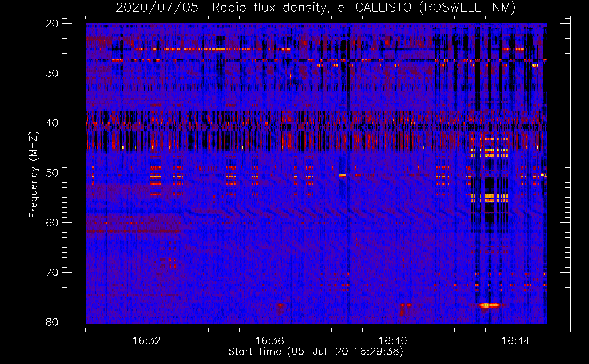Screen dimensions: 589x364
Task: Click the Frequency (MHZ) axis label
Action: [x=33, y=175]
